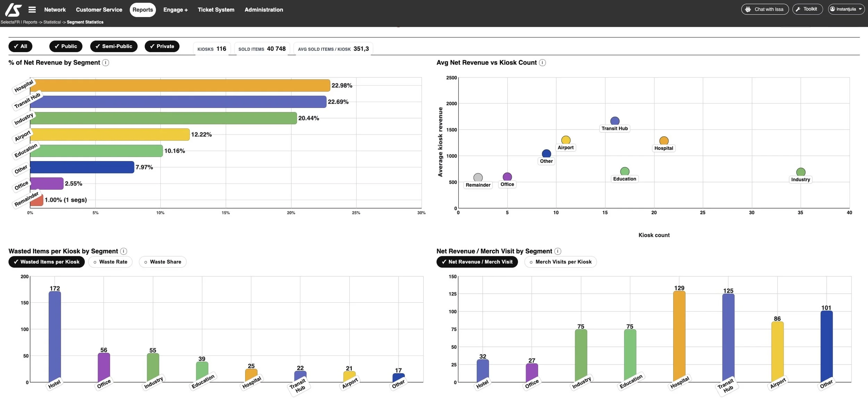Toggle the Public kiosk filter
Image resolution: width=868 pixels, height=410 pixels.
66,46
